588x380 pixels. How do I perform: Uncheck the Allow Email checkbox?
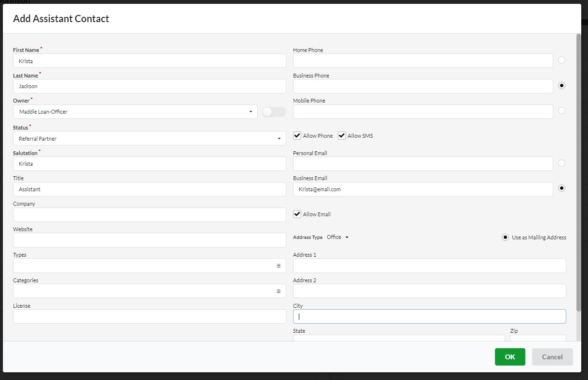pos(297,214)
